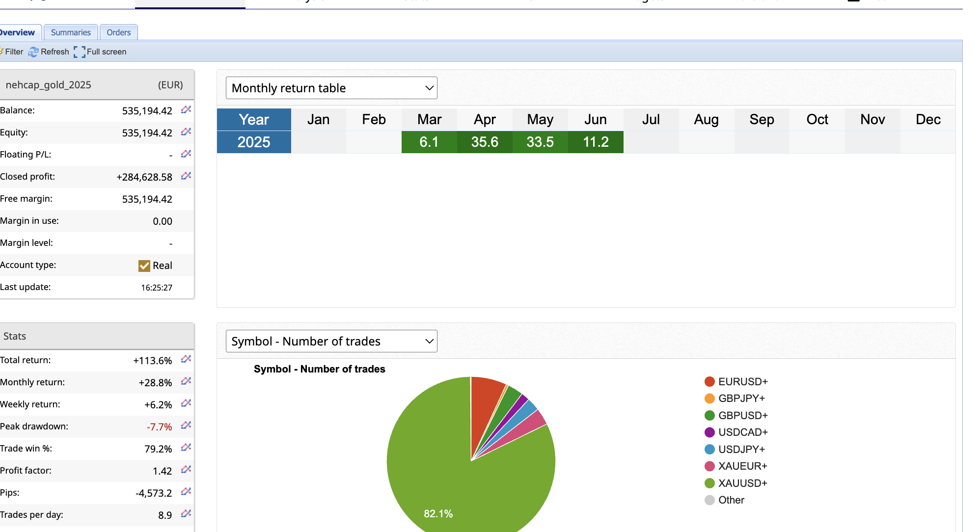The height and width of the screenshot is (532, 980).
Task: Click the chart icon beside Profit factor
Action: [x=186, y=470]
